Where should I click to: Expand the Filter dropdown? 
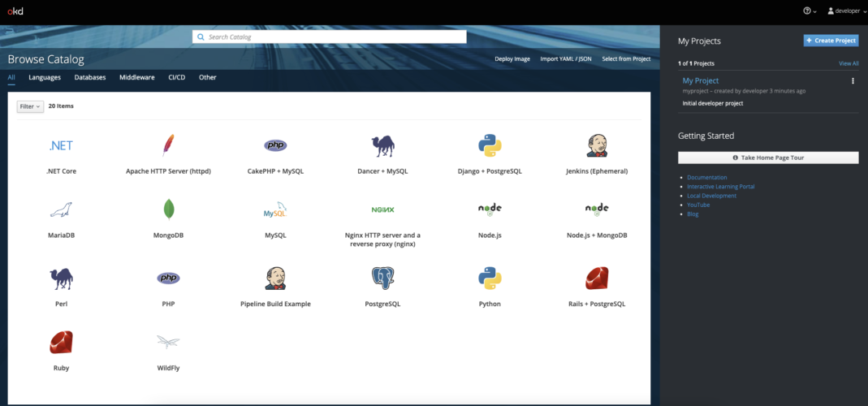pos(30,106)
